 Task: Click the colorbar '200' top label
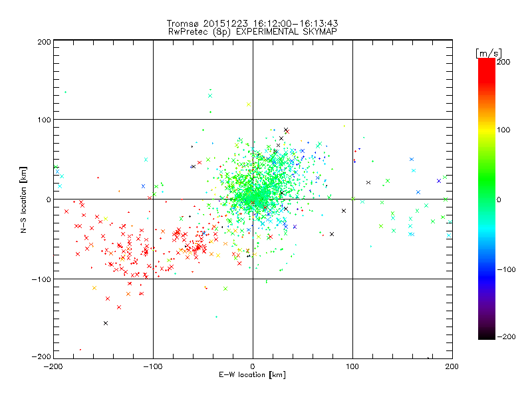(503, 62)
